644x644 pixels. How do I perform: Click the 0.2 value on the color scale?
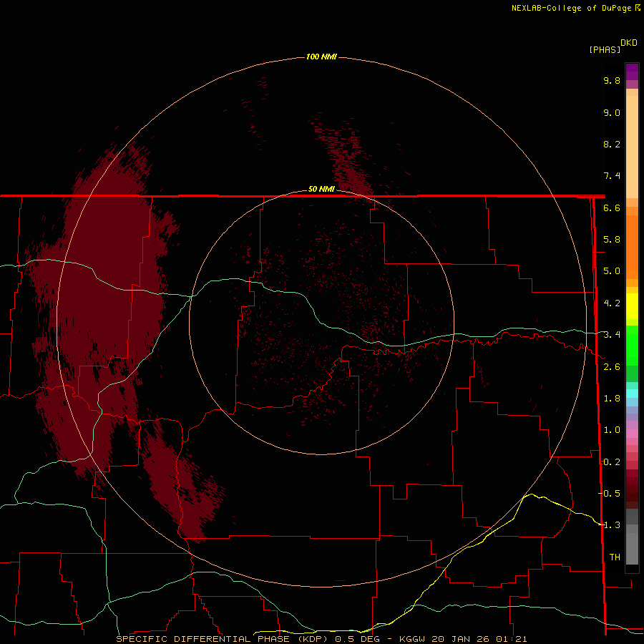pos(612,462)
